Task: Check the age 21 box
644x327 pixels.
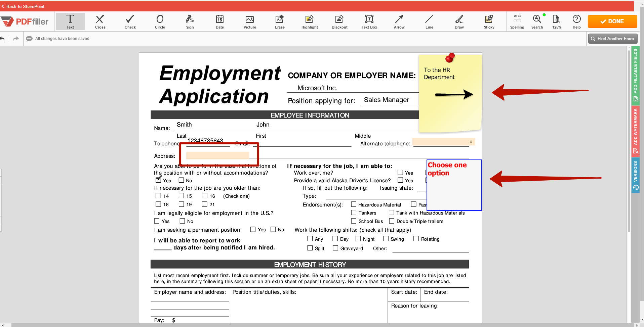Action: click(204, 204)
